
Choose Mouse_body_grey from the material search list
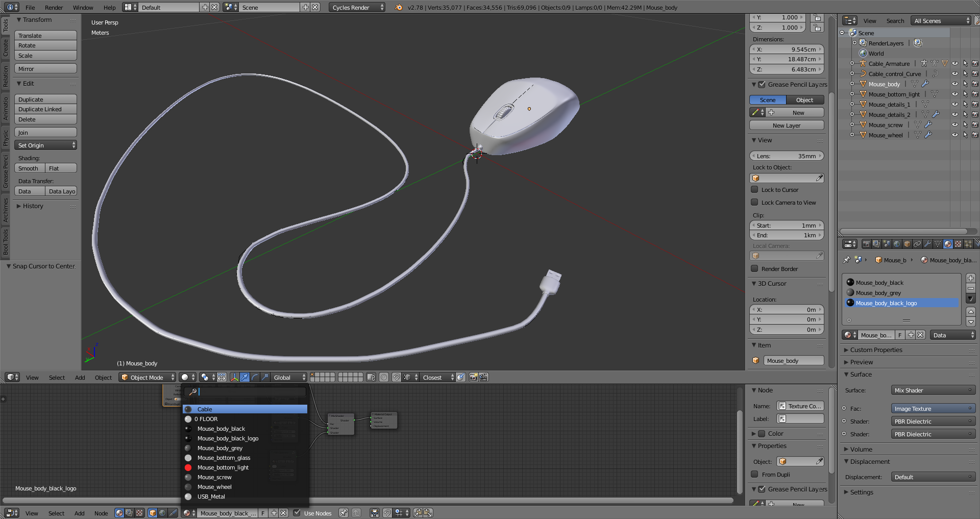(220, 448)
